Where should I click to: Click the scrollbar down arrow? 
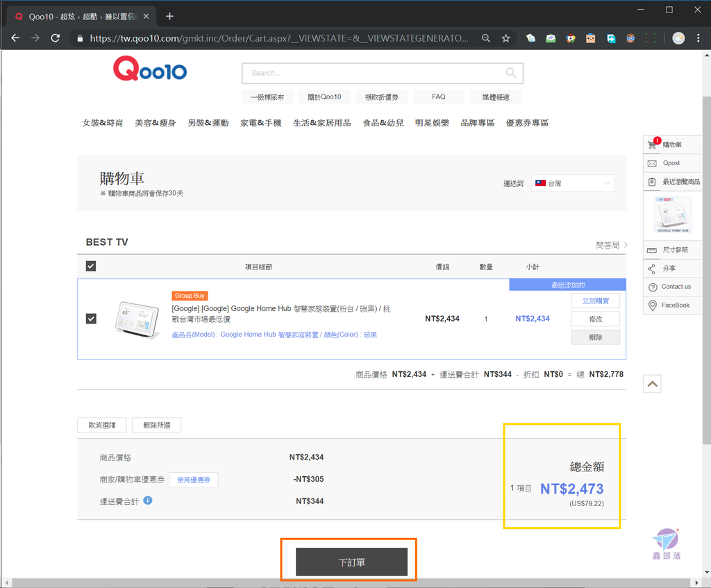pos(706,571)
